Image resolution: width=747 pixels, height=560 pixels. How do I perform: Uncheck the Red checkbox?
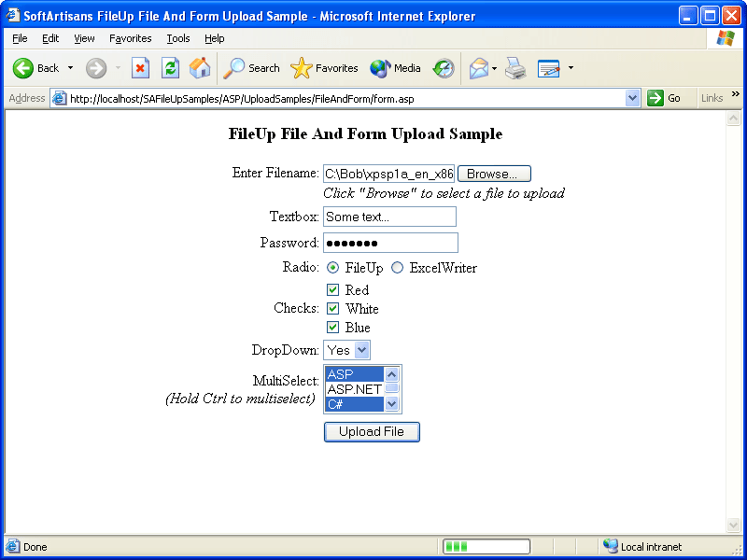(333, 289)
